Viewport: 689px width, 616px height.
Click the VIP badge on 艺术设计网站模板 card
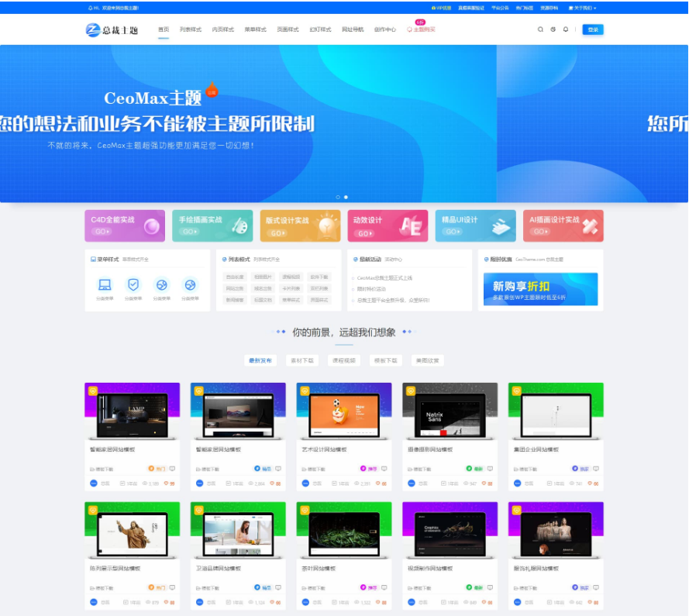(305, 391)
